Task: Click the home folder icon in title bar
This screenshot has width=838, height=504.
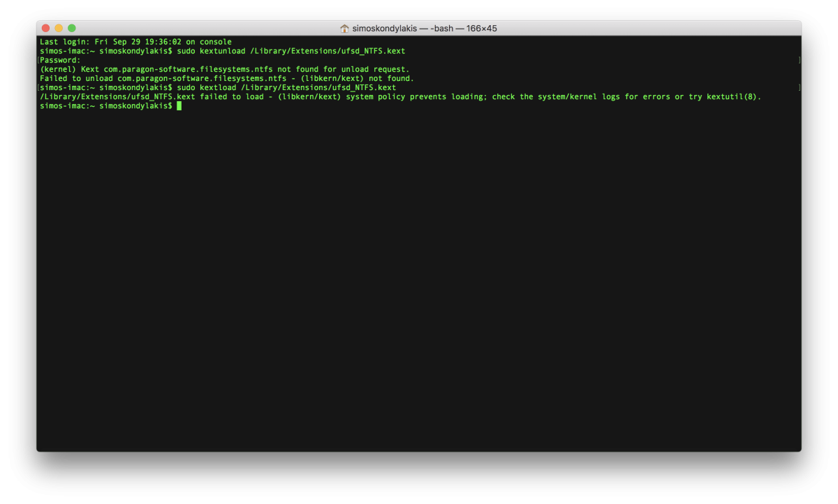Action: 344,29
